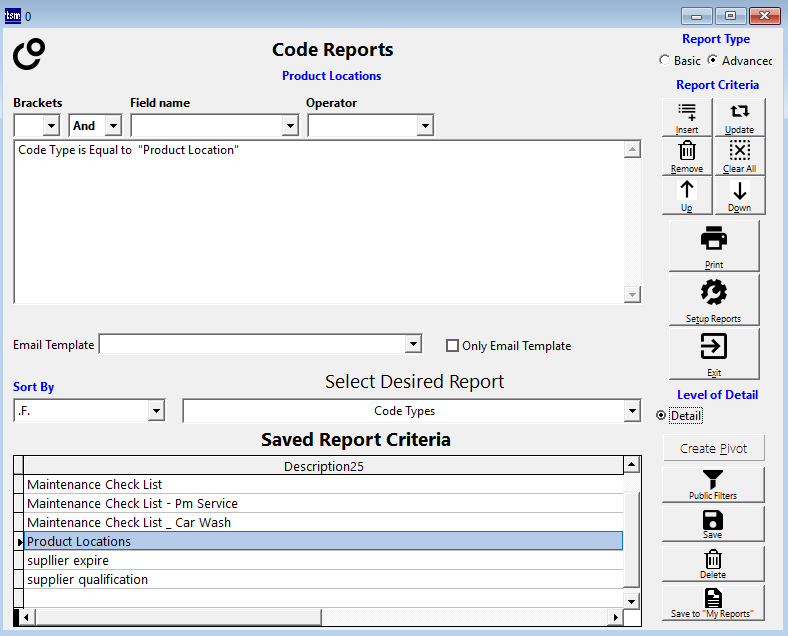The width and height of the screenshot is (788, 636).
Task: Click the Create Pivot button
Action: [x=713, y=448]
